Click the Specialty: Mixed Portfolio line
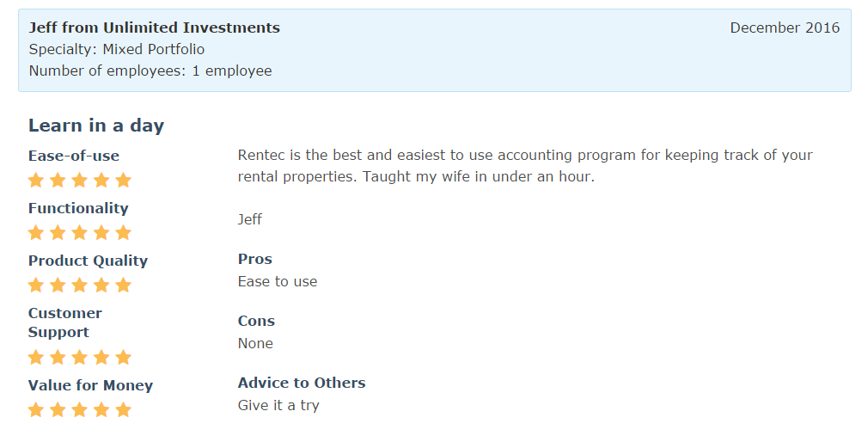The image size is (868, 442). pos(117,49)
